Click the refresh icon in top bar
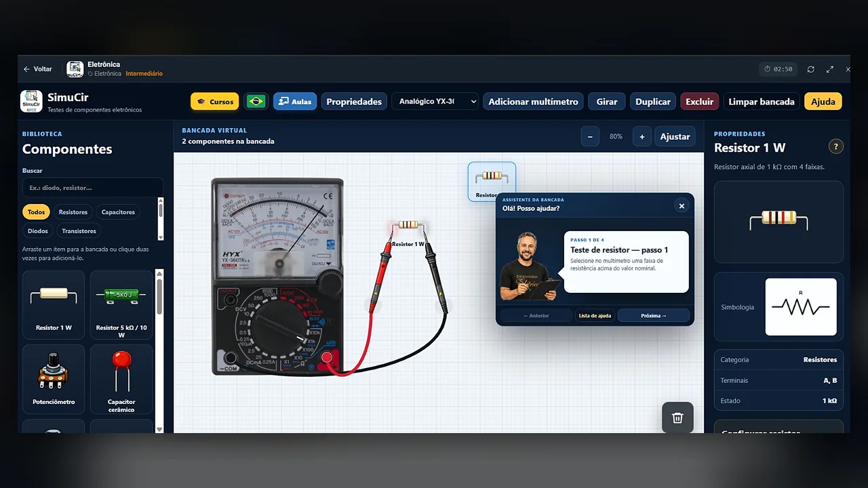Screen dimensions: 868x488 click(810, 69)
